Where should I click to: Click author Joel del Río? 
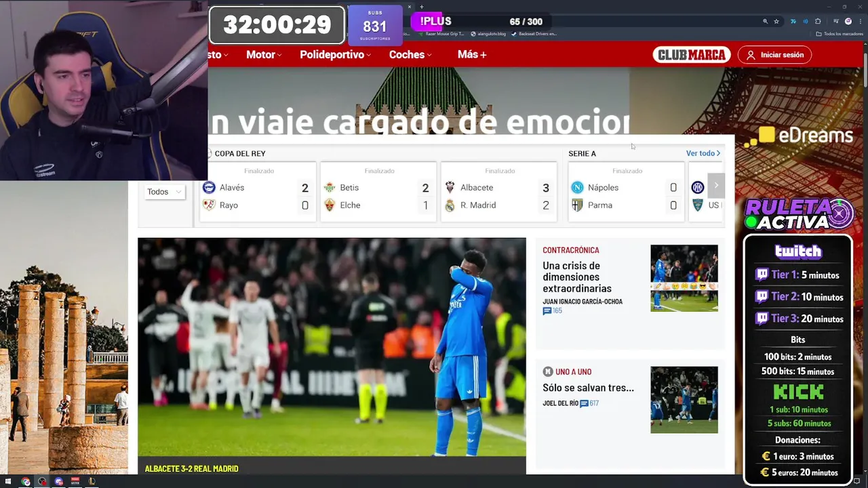point(560,403)
